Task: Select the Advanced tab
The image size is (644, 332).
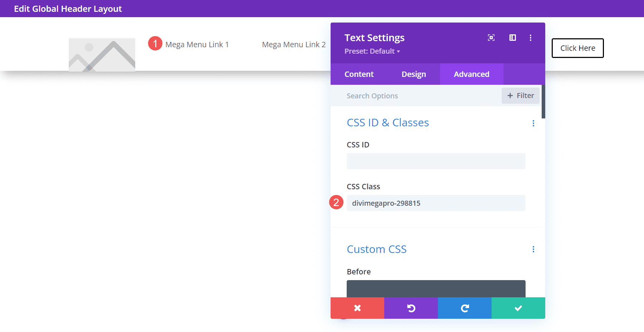Action: (x=471, y=74)
